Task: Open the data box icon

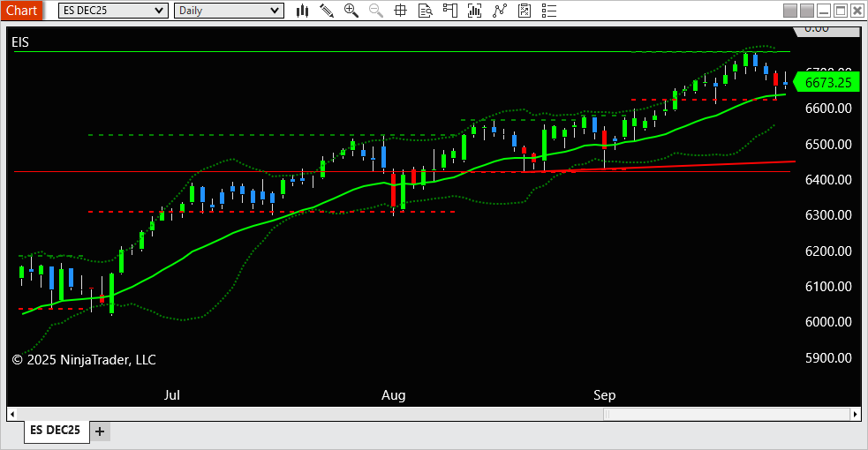Action: [425, 11]
